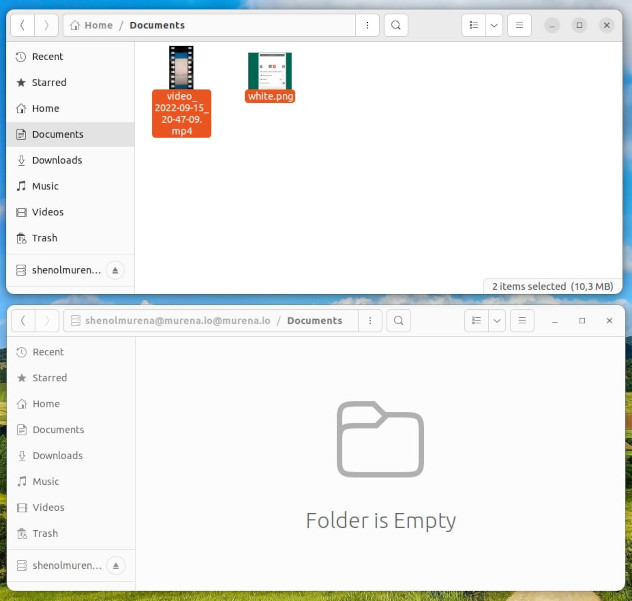Image resolution: width=632 pixels, height=601 pixels.
Task: Expand view options dropdown in the bottom window
Action: pyautogui.click(x=497, y=321)
